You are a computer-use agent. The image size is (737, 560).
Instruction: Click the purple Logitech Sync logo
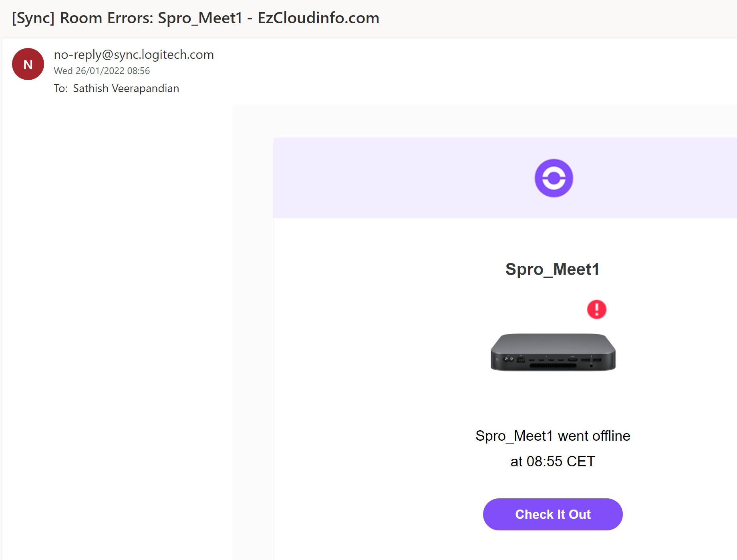click(554, 178)
